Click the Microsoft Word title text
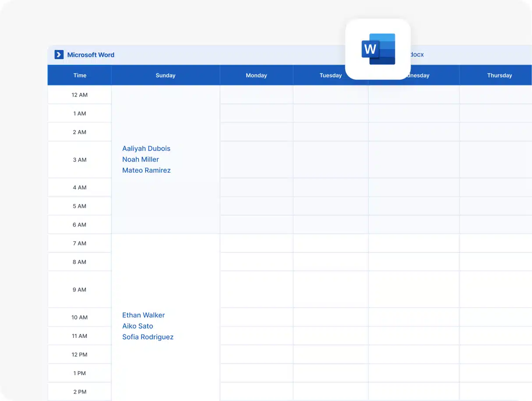 91,55
